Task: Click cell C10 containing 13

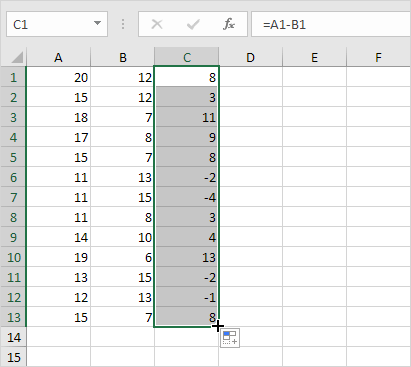Action: click(186, 257)
